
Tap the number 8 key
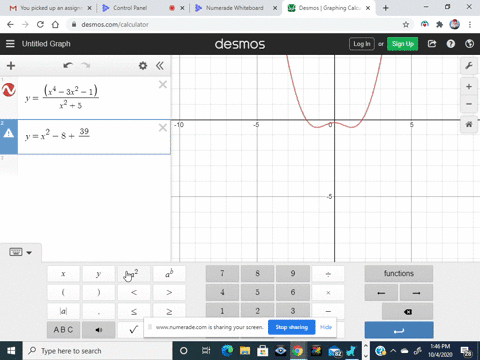(x=258, y=274)
